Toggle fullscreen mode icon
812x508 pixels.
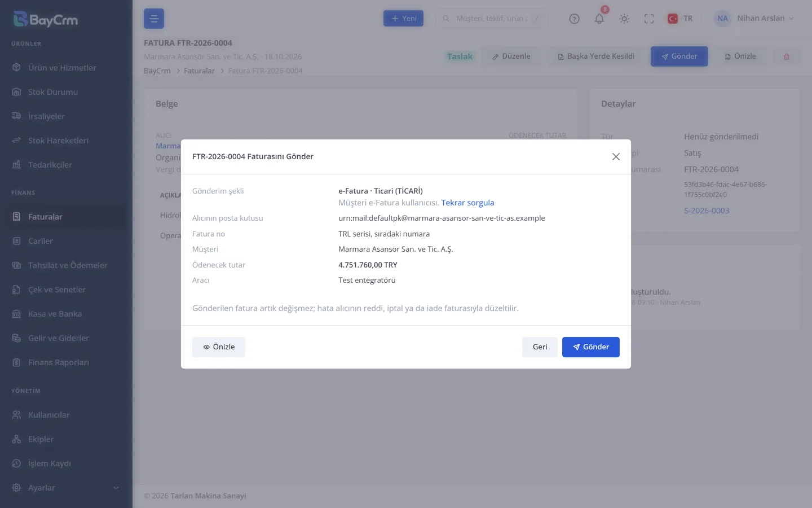[649, 19]
